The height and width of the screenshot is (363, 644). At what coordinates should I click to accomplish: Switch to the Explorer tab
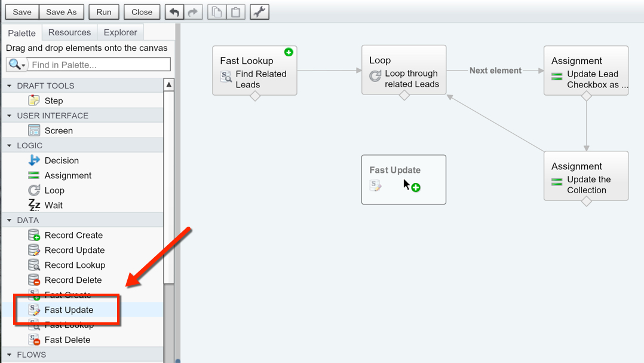[x=120, y=32]
